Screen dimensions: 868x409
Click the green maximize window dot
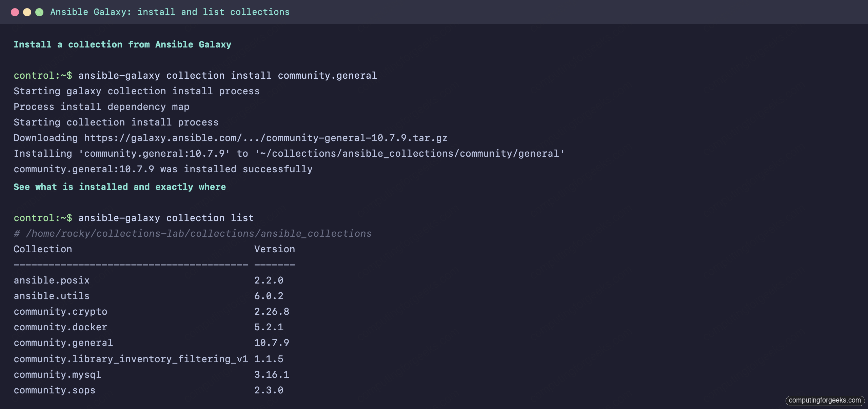pos(39,12)
